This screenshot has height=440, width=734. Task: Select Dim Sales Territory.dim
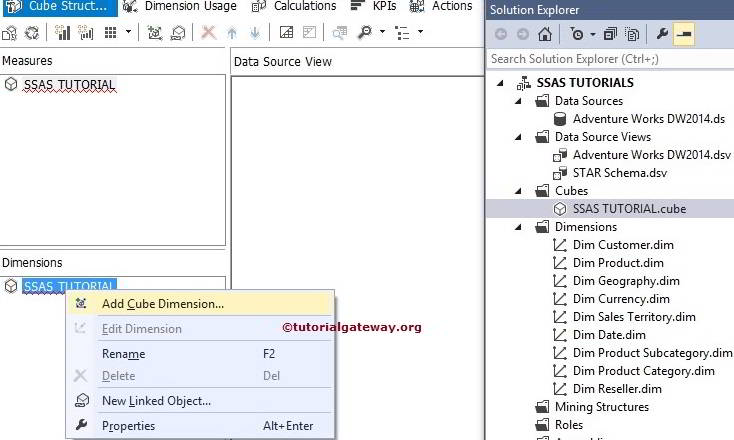(x=634, y=317)
